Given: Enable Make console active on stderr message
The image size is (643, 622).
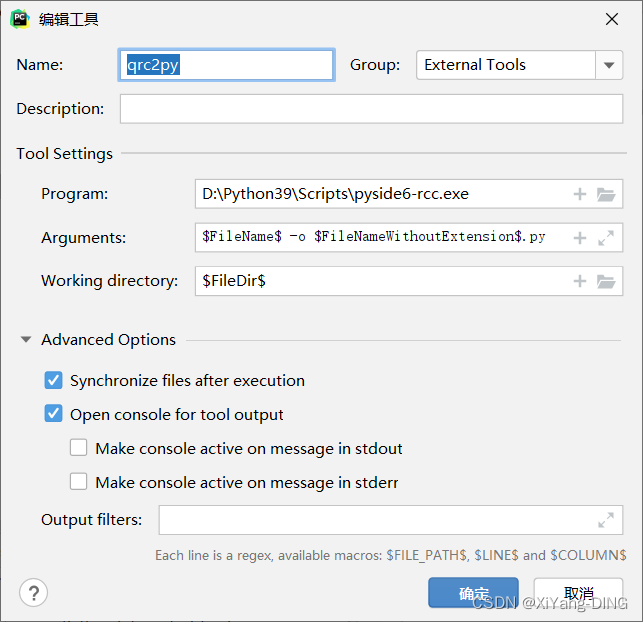Looking at the screenshot, I should (x=79, y=482).
